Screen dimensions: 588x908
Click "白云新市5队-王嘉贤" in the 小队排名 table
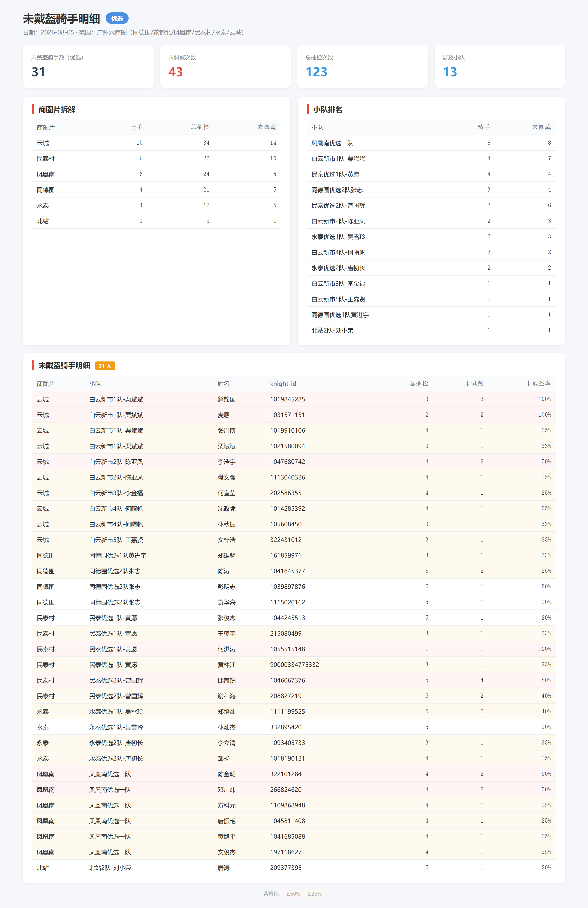[x=339, y=299]
